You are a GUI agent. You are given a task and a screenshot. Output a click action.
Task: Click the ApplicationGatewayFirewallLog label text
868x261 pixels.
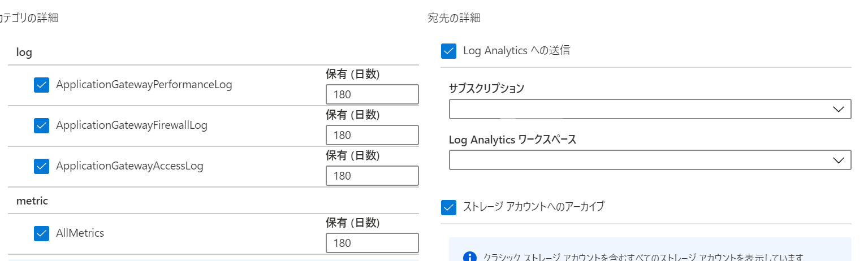(x=132, y=125)
